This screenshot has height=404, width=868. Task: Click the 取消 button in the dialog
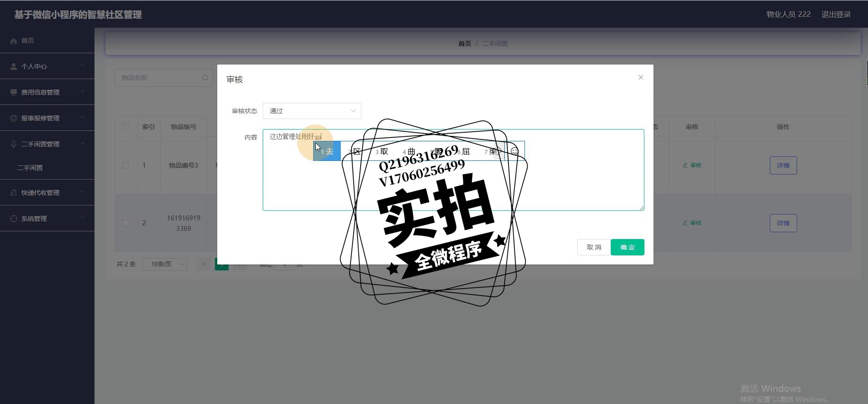[594, 247]
